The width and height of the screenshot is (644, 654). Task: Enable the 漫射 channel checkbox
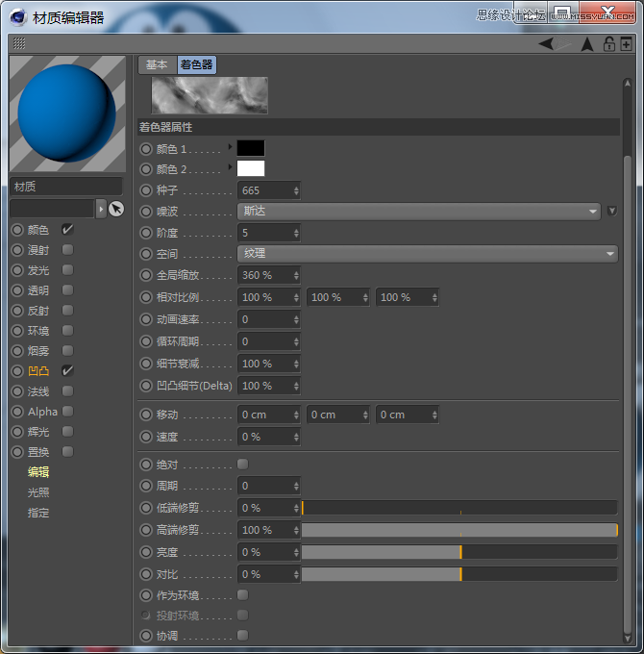pos(67,250)
